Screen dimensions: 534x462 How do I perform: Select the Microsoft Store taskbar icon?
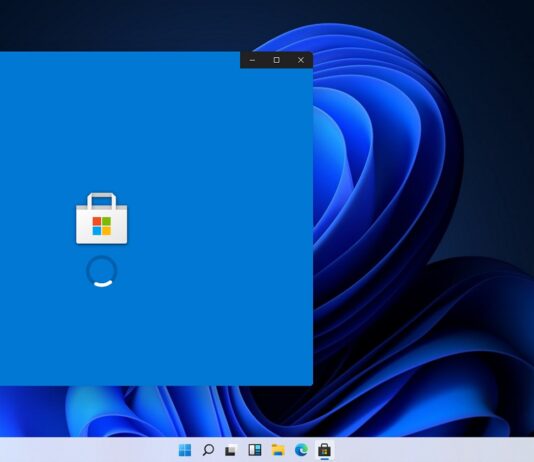(x=325, y=450)
